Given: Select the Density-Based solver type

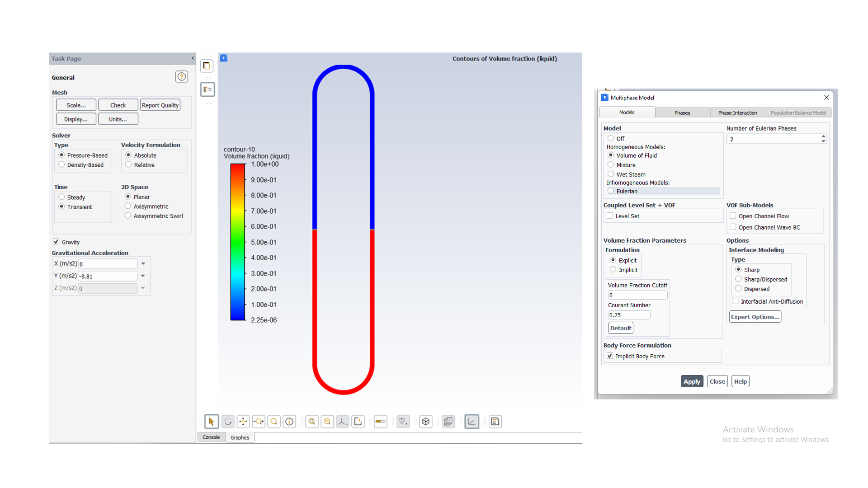Looking at the screenshot, I should 62,165.
